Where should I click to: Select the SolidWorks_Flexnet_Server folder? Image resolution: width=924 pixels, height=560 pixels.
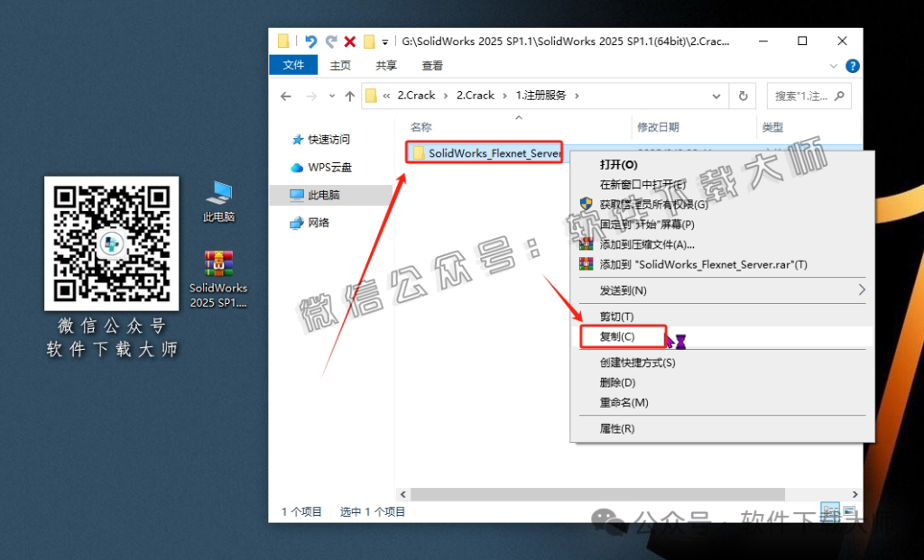coord(484,151)
